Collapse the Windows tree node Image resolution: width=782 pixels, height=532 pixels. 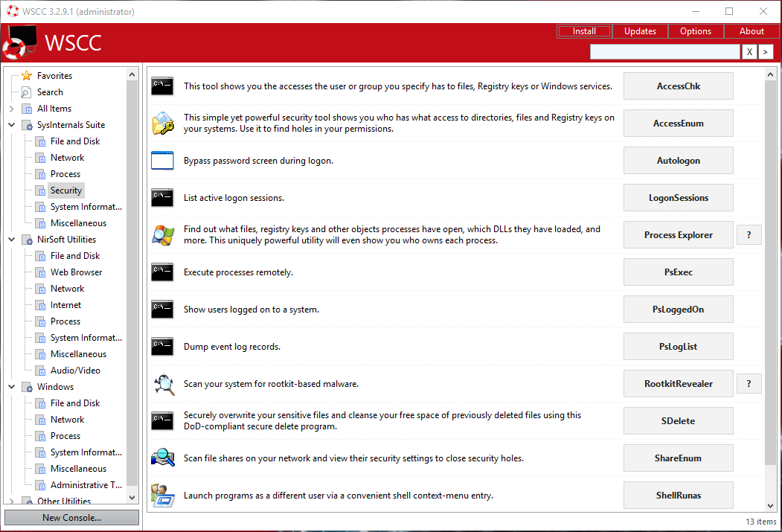11,386
